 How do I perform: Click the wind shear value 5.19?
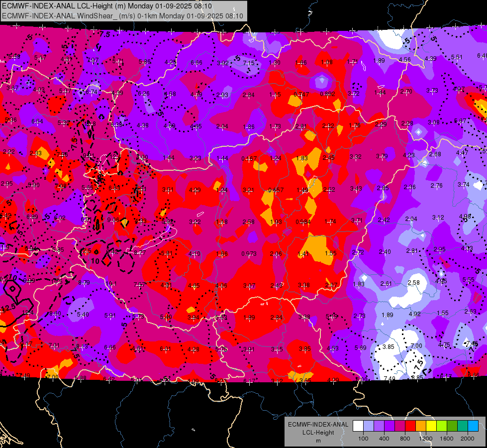coord(331,317)
